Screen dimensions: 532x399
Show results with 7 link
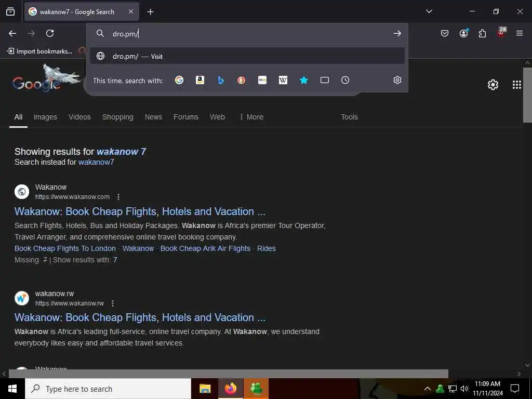(115, 260)
